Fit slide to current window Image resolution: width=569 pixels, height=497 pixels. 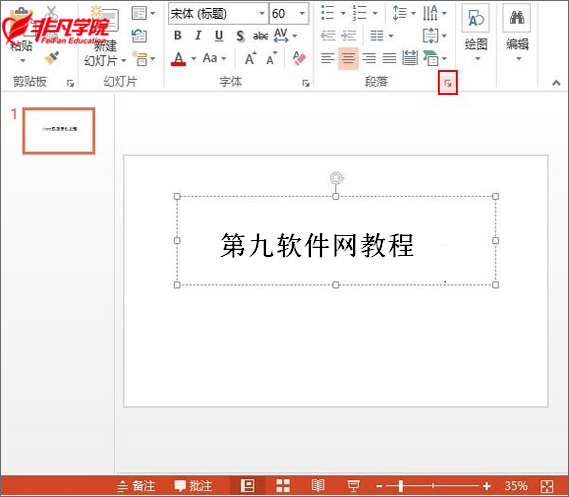pyautogui.click(x=547, y=486)
